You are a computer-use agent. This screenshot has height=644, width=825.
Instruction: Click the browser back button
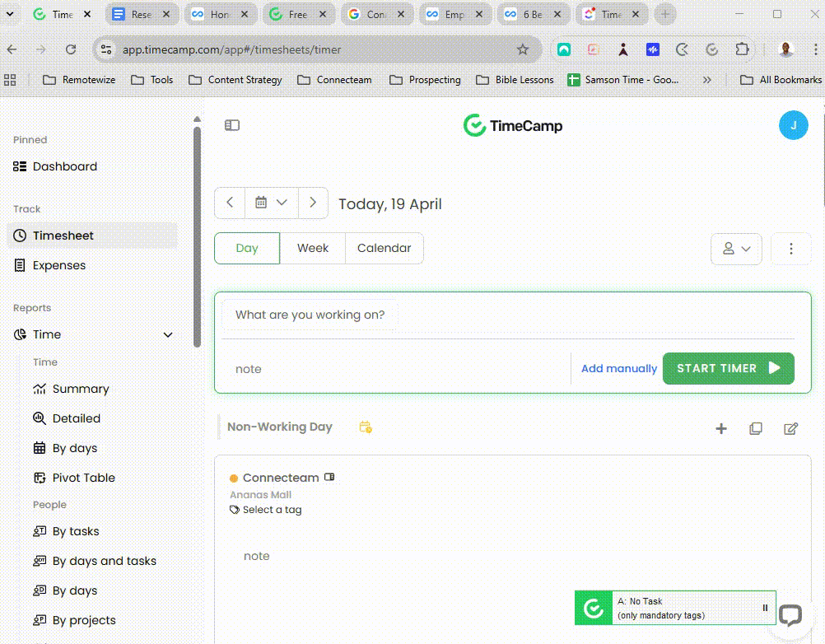(x=12, y=49)
